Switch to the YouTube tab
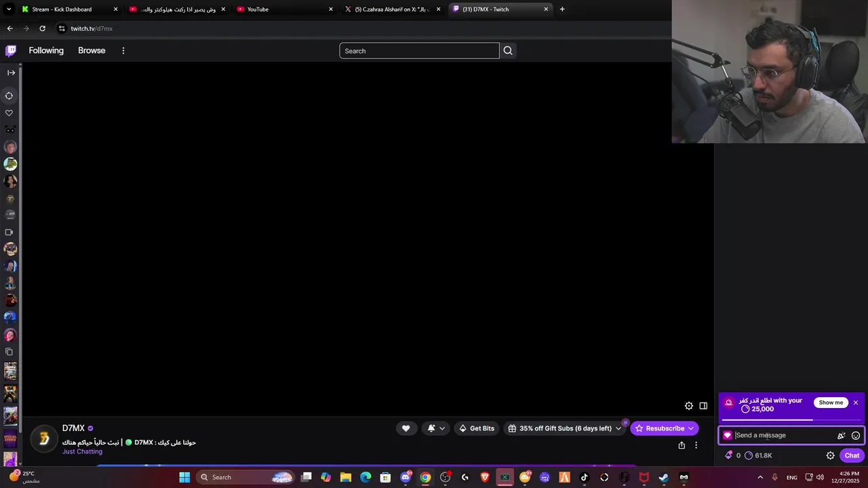Image resolution: width=868 pixels, height=488 pixels. pos(285,9)
